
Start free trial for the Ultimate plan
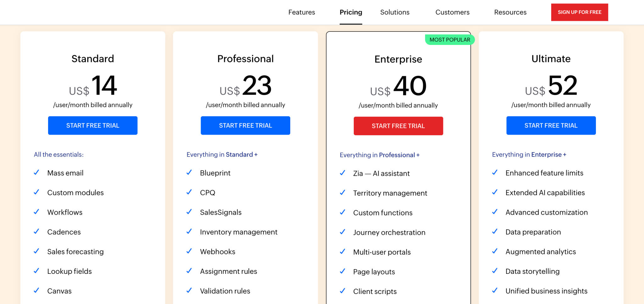point(551,125)
